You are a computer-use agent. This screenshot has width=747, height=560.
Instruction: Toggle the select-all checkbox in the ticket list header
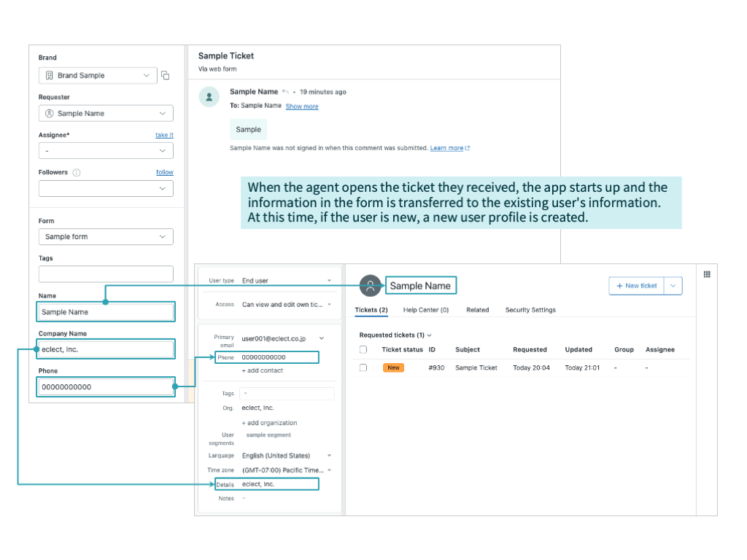click(363, 349)
